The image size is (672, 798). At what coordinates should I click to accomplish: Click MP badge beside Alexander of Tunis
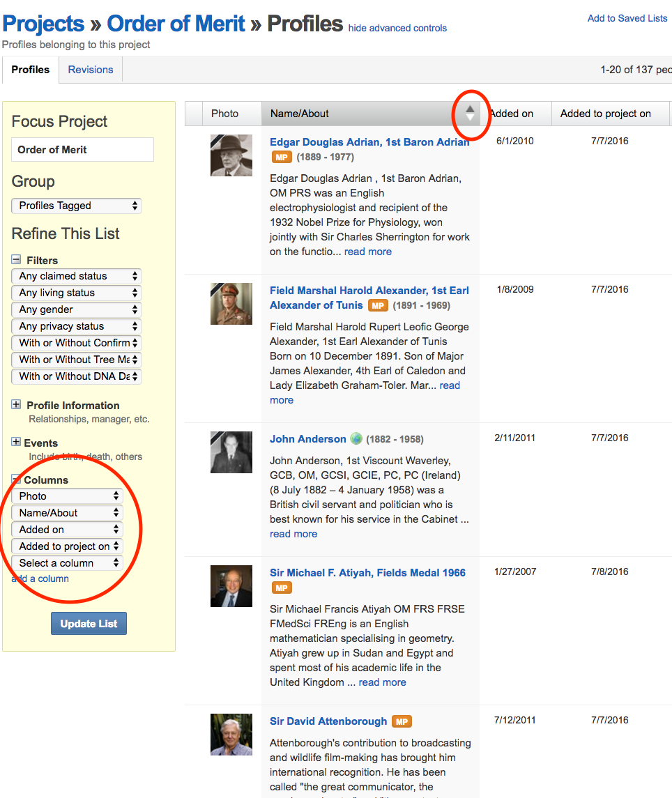click(377, 306)
